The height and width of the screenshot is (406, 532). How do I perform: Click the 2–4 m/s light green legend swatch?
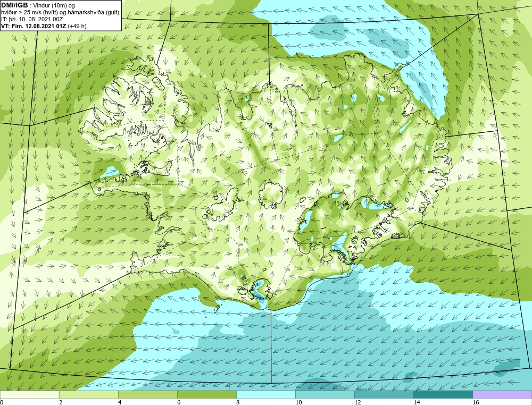pyautogui.click(x=88, y=394)
